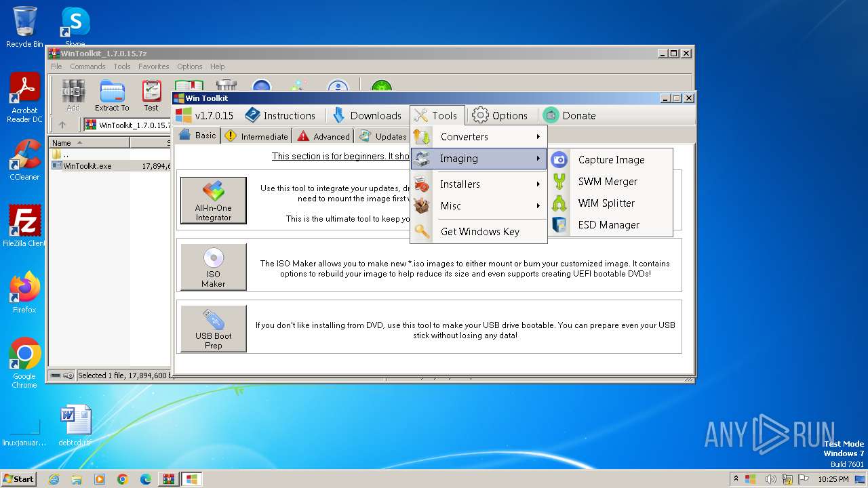
Task: Click the Donate toolbar button
Action: coord(570,115)
